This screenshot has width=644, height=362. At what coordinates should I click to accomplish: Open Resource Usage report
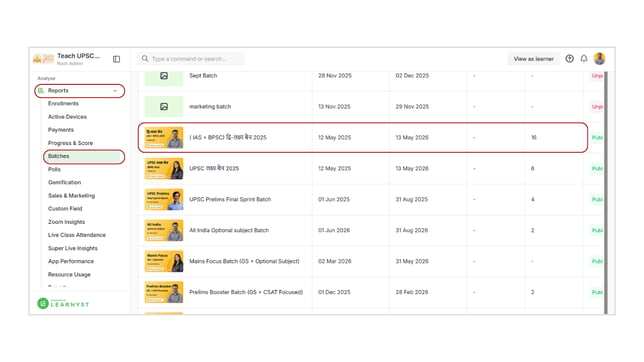[x=69, y=274]
